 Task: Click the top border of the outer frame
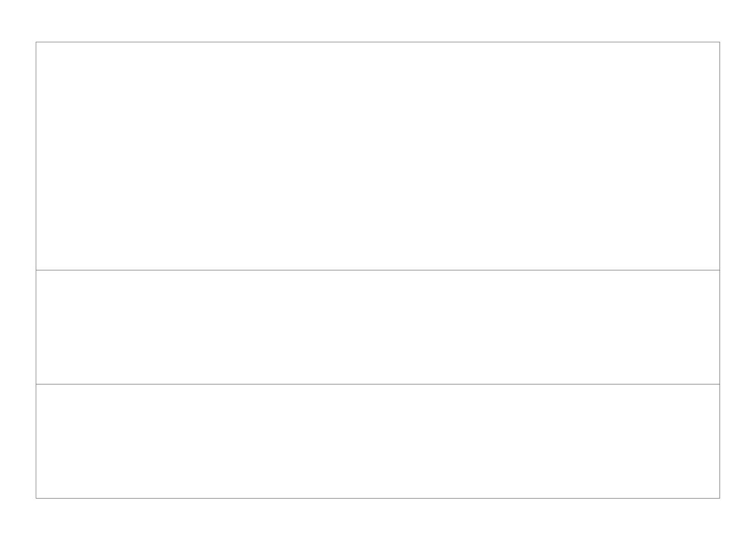[x=378, y=42]
